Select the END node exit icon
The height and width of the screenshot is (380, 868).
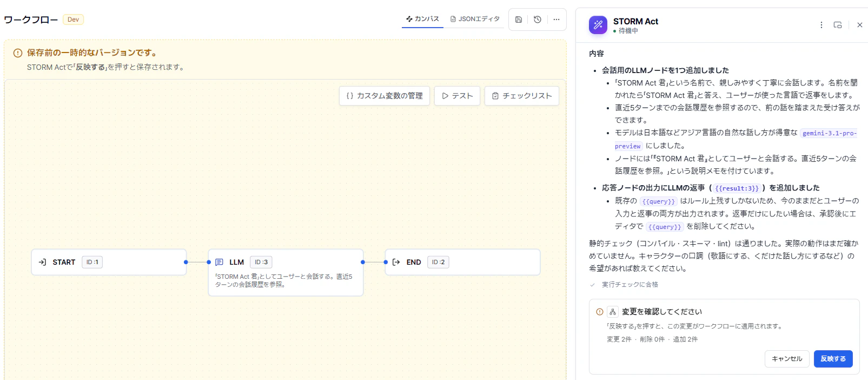[396, 262]
